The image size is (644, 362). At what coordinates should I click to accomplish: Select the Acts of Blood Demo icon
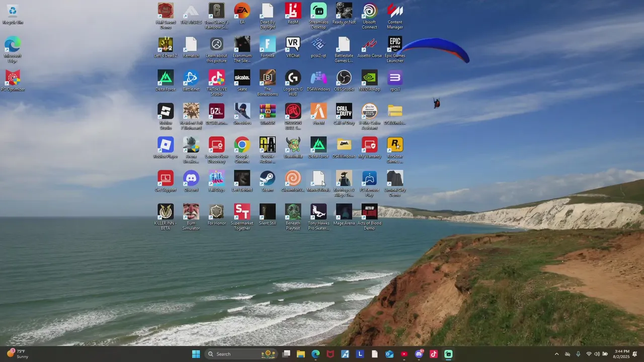[x=369, y=217]
